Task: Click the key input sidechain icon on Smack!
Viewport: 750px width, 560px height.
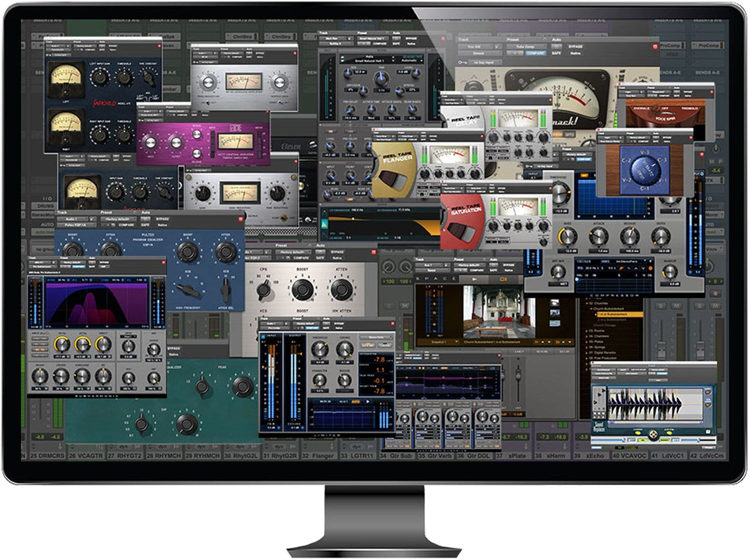Action: [463, 62]
